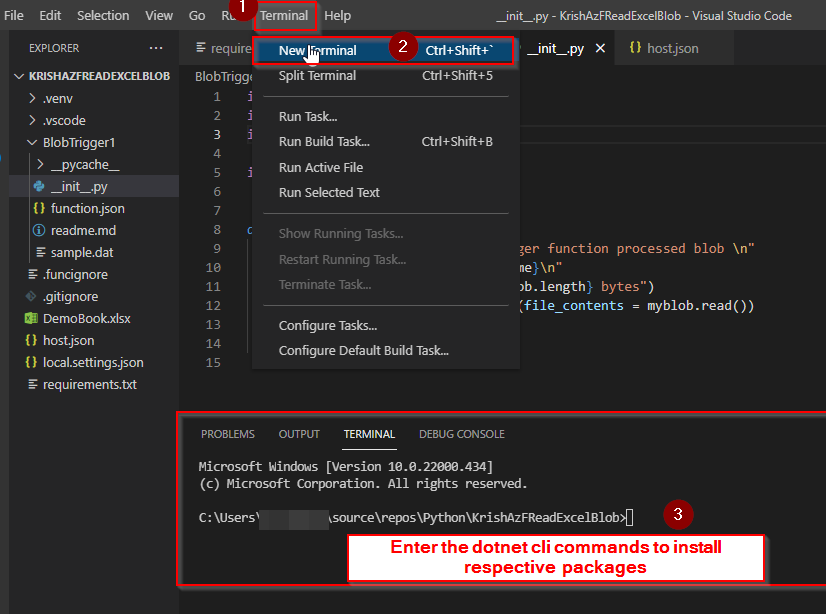Click line number 15 in editor gutter
The image size is (826, 614).
pyautogui.click(x=213, y=363)
